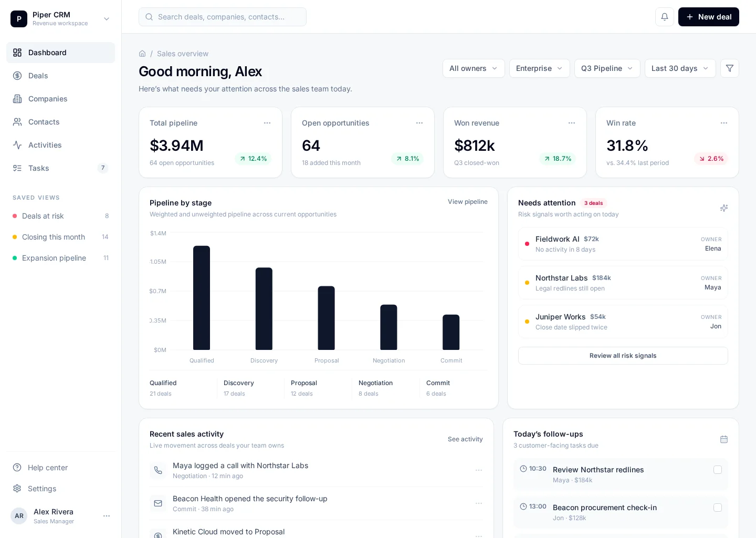Click the phone icon for Northstar Labs call

tap(158, 470)
